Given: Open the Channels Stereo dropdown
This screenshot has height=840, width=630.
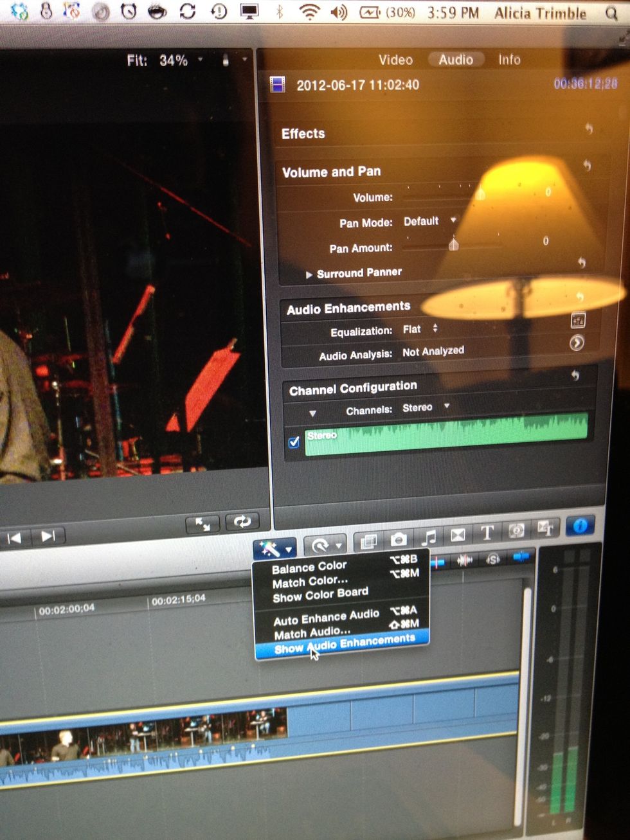Looking at the screenshot, I should click(x=426, y=407).
